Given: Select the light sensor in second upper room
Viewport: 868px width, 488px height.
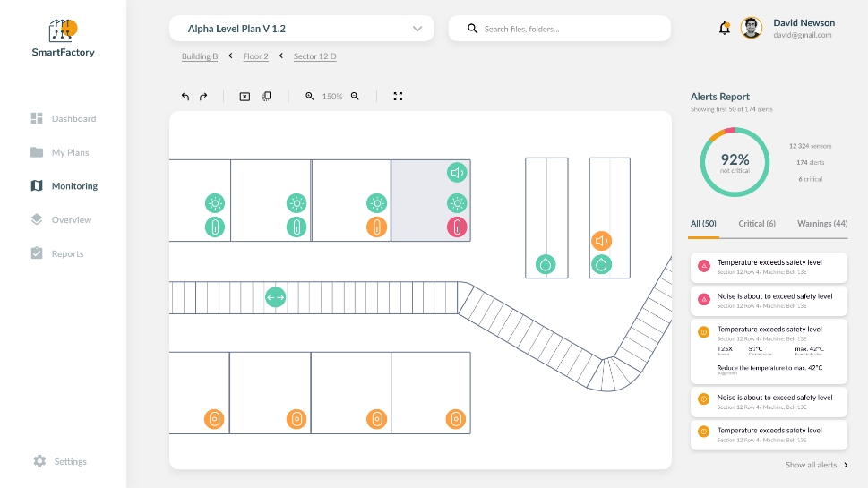Looking at the screenshot, I should coord(296,203).
